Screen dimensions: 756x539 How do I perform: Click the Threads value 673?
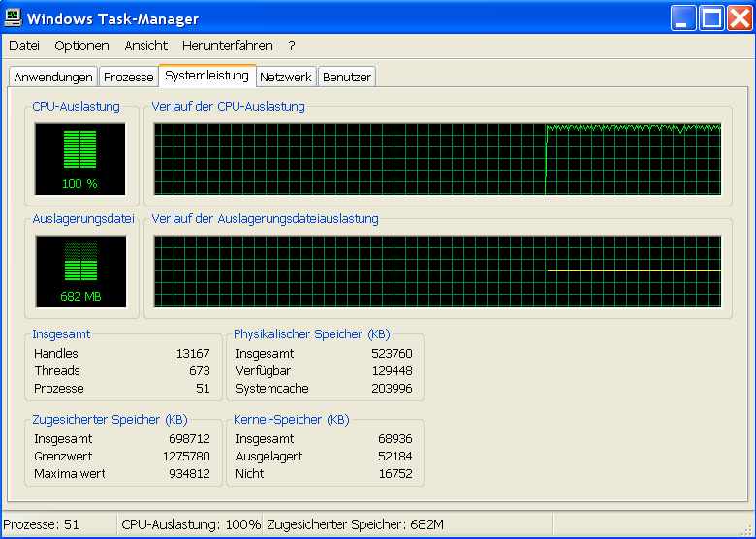pos(200,370)
